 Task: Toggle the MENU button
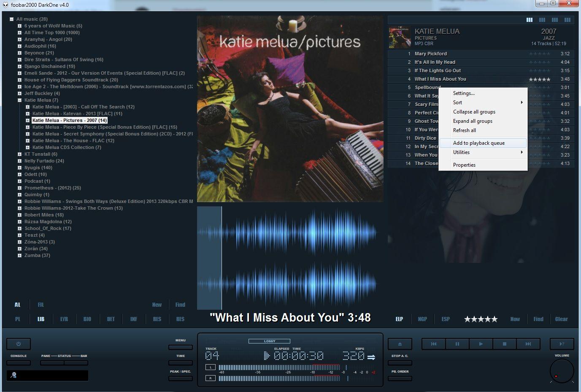tap(181, 347)
